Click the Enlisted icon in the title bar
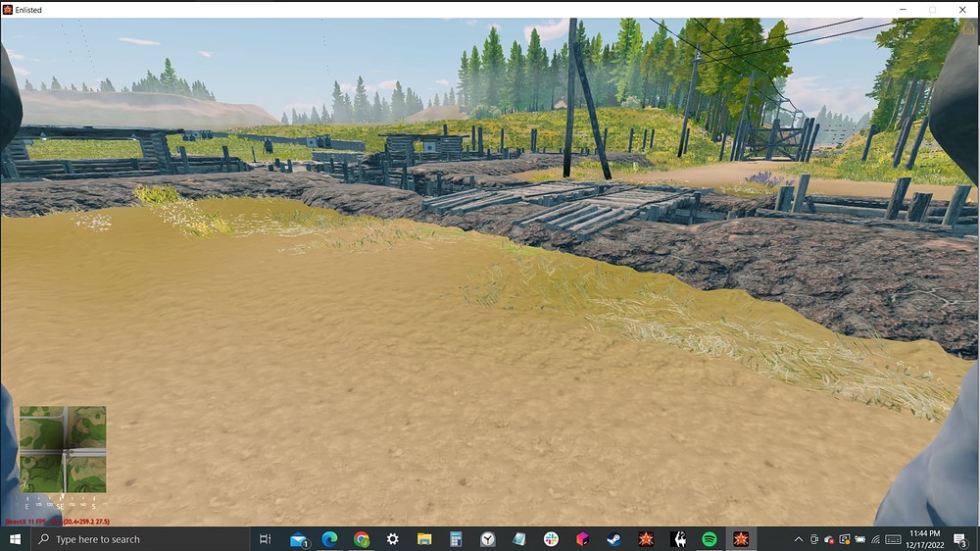Screen dimensions: 980x551 (x=8, y=10)
